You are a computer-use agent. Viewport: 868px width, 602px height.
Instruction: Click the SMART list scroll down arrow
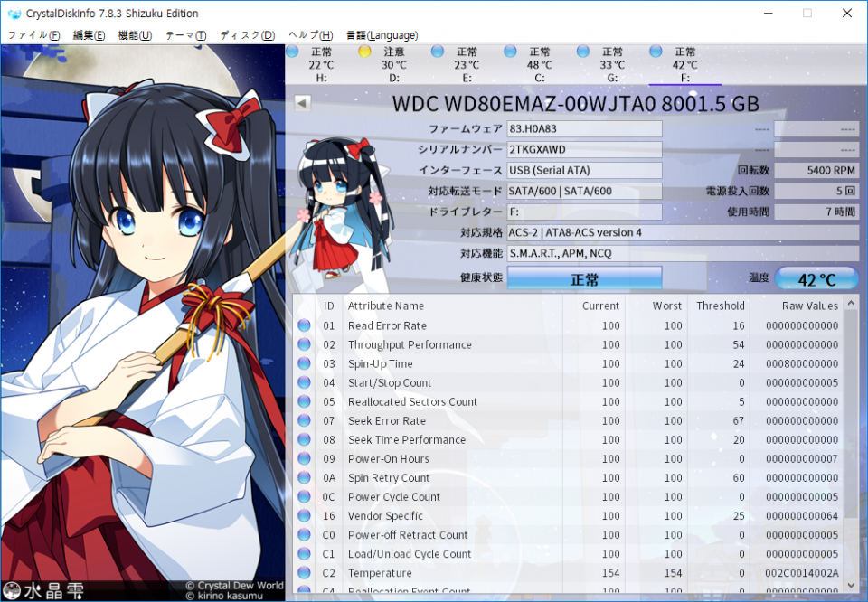click(852, 584)
